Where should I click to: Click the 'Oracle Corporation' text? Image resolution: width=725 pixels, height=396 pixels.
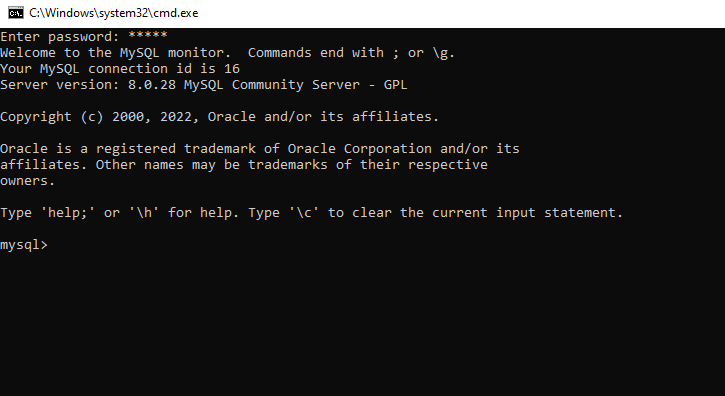click(x=360, y=149)
